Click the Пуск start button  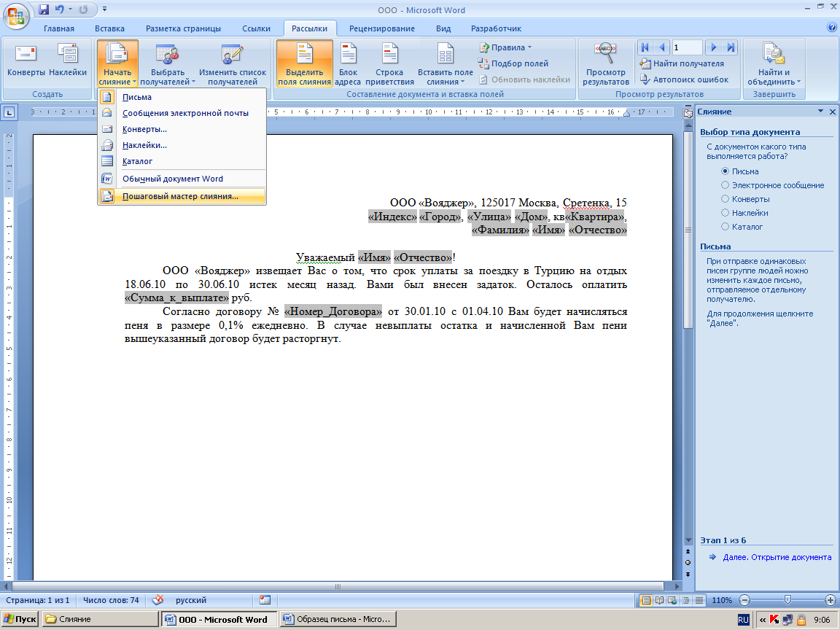click(x=20, y=619)
